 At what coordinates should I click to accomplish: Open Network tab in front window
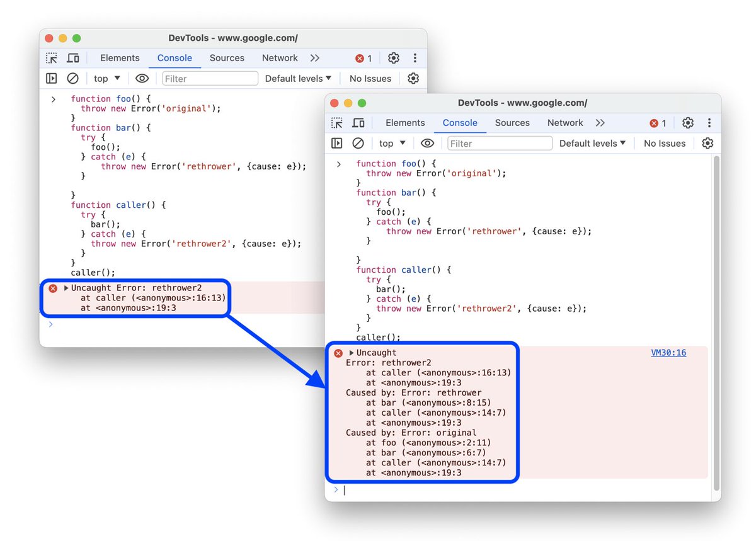(565, 123)
